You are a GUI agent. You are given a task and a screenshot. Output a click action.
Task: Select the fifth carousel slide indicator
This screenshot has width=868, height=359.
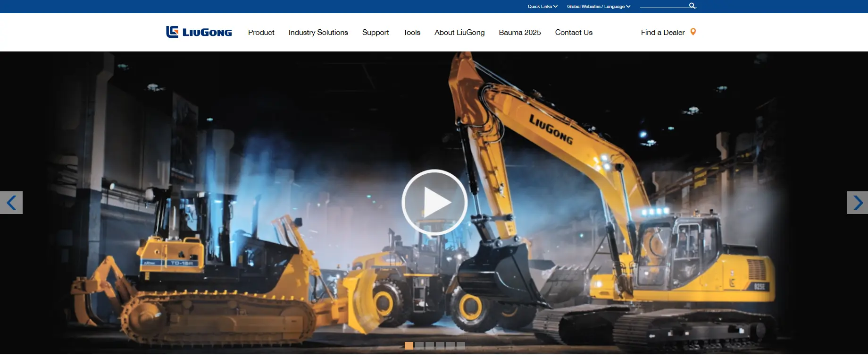451,346
